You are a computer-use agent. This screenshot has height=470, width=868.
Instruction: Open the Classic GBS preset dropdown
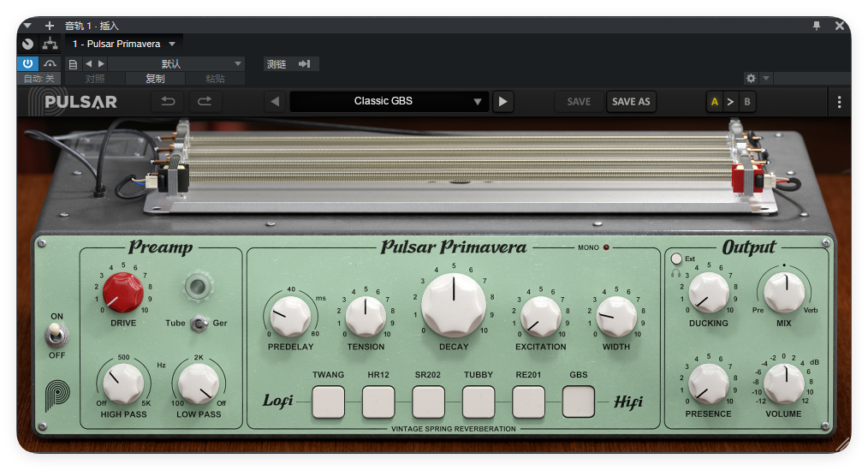click(x=389, y=101)
